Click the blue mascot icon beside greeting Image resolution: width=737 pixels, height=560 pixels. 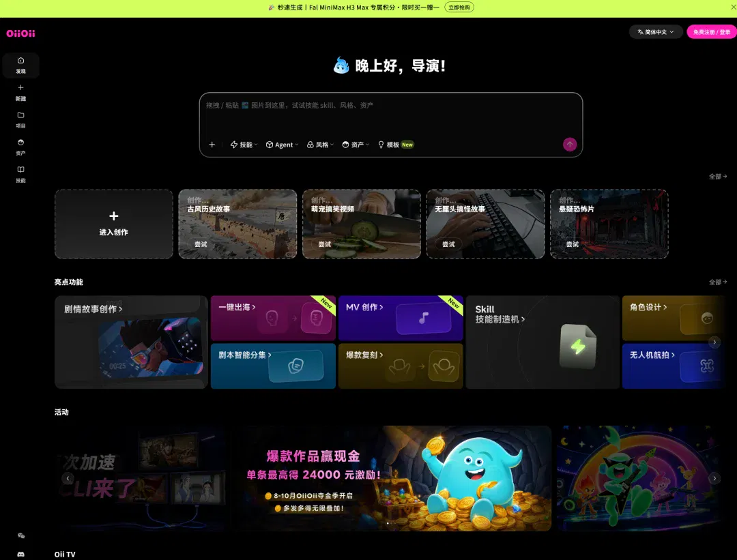[341, 65]
